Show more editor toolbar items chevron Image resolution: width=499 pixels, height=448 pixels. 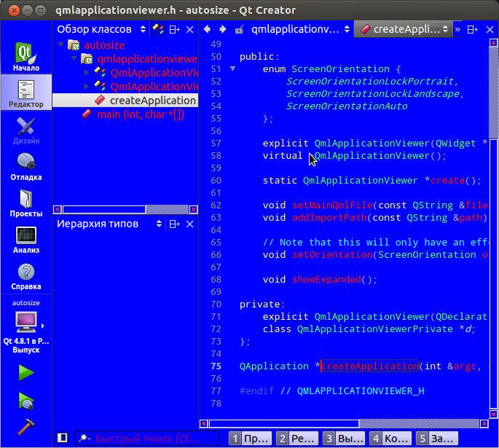click(x=457, y=30)
